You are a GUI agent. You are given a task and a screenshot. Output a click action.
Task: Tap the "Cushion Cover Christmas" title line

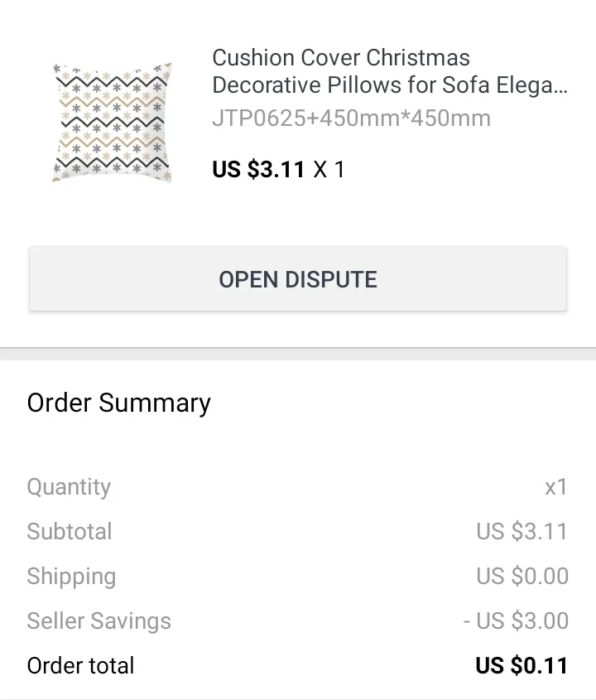click(x=340, y=58)
